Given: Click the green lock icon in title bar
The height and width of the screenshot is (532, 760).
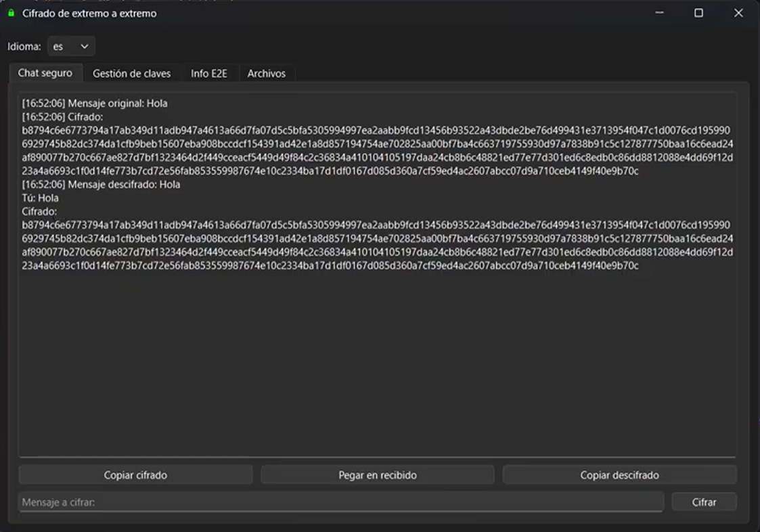Looking at the screenshot, I should pyautogui.click(x=11, y=13).
